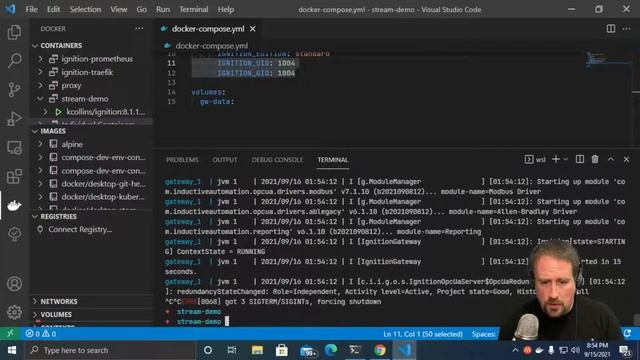
Task: Split the terminal panel
Action: coord(580,159)
